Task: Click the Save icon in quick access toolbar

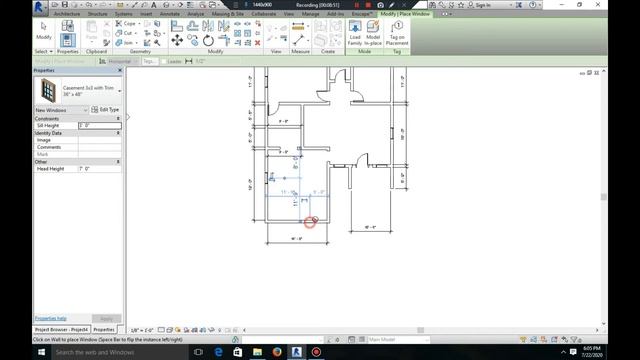Action: pos(64,5)
